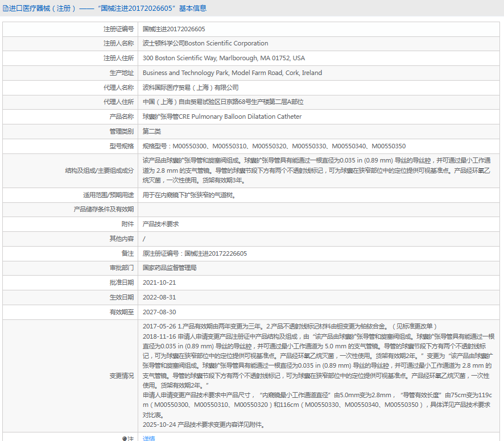Click the 审批部门 field label
504x441 pixels.
122,268
